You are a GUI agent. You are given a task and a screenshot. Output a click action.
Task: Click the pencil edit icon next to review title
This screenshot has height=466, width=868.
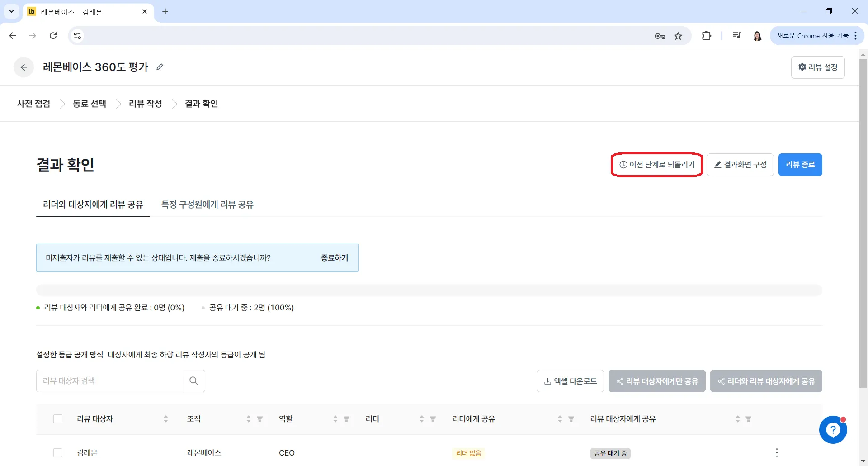tap(160, 67)
